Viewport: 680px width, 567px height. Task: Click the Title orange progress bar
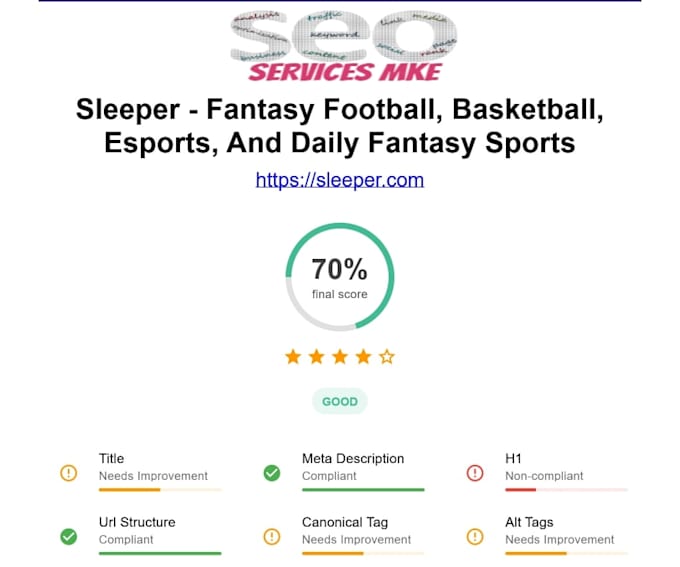[x=160, y=490]
